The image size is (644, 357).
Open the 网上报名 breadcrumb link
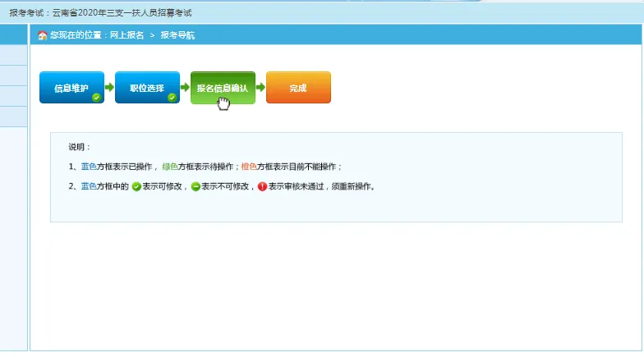click(126, 35)
